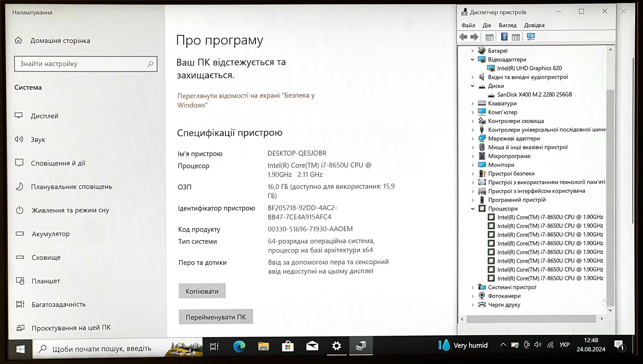Expand the Системні пристрої node
The image size is (643, 364).
point(472,287)
